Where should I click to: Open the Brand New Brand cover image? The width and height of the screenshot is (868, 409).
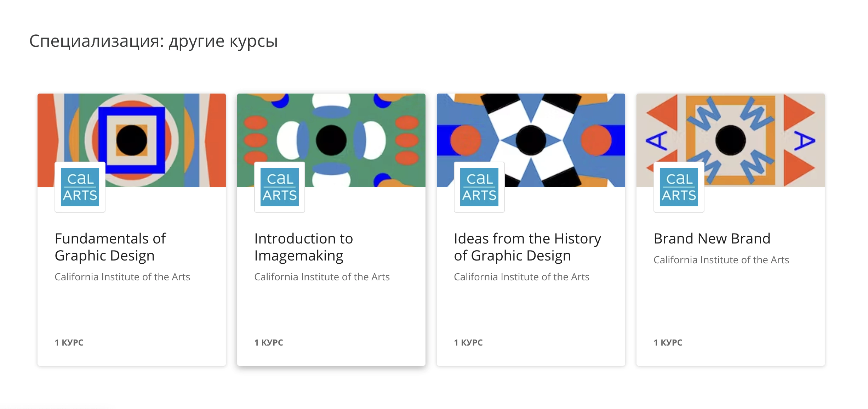coord(731,140)
